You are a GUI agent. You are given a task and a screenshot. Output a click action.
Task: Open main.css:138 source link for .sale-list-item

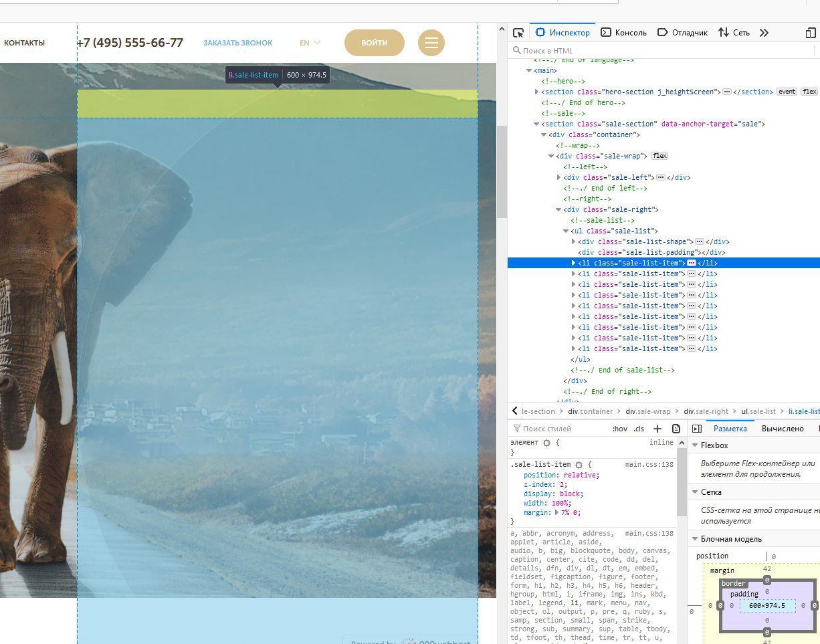[649, 464]
